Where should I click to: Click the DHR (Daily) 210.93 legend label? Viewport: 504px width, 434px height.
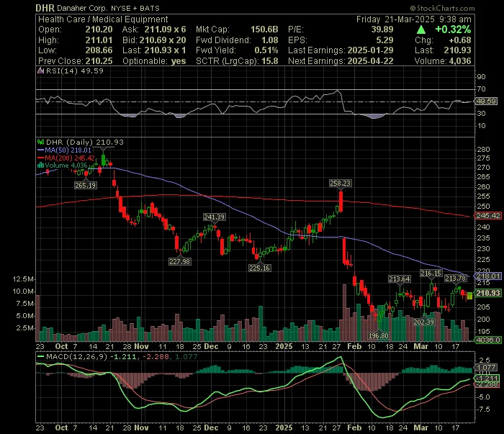point(85,142)
